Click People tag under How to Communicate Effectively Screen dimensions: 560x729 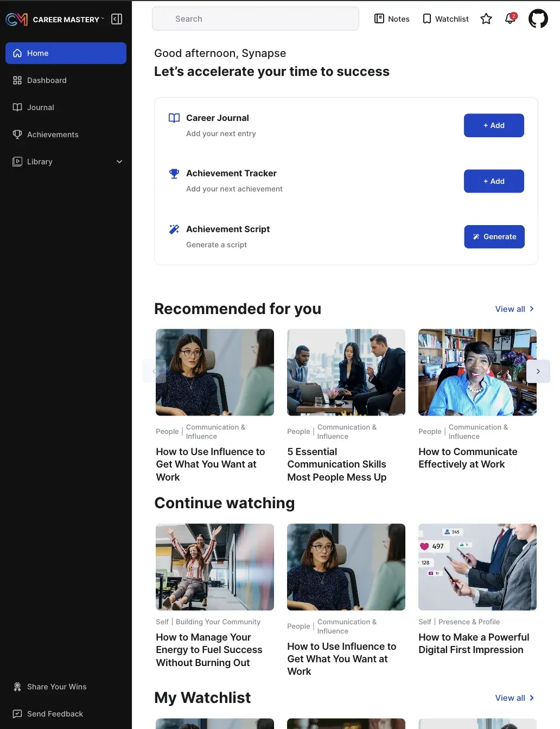pos(430,432)
